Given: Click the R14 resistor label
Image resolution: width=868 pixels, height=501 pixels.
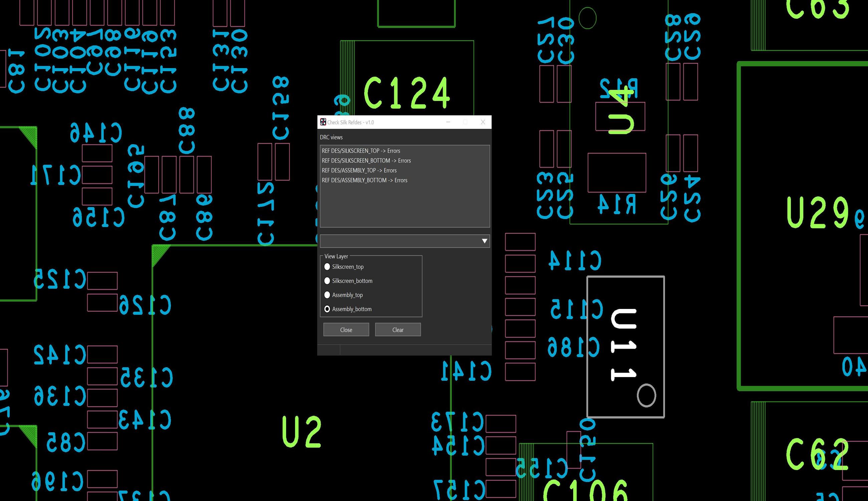Looking at the screenshot, I should coord(617,204).
